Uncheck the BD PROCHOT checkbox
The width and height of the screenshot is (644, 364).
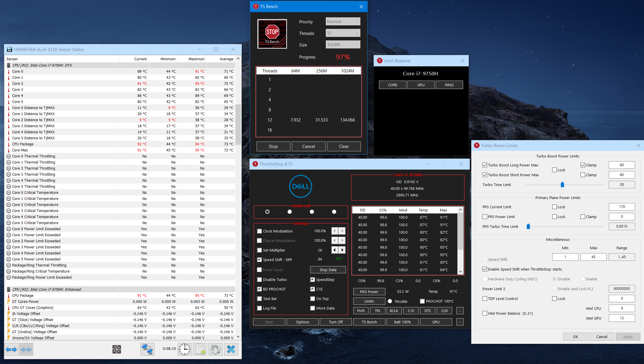tap(259, 289)
